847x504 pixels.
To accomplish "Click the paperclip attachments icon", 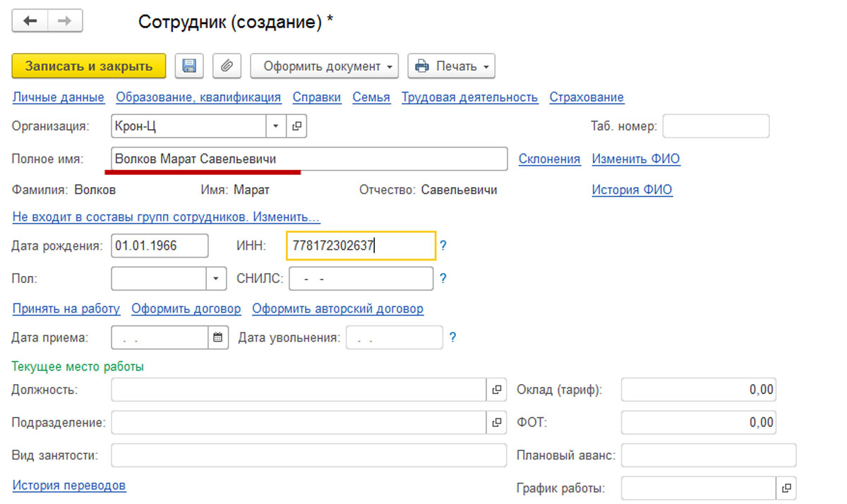I will coord(227,66).
